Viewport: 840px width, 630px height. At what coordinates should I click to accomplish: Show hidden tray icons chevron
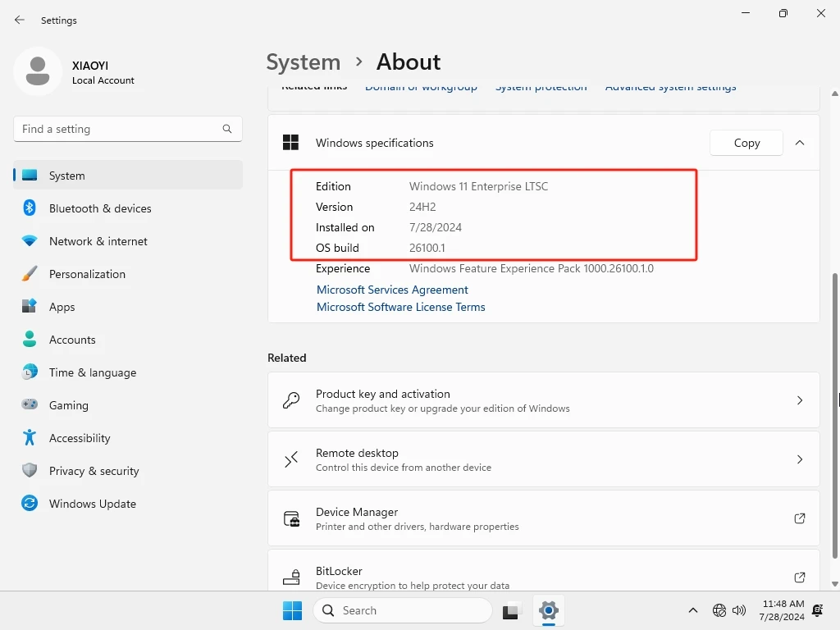(x=692, y=610)
